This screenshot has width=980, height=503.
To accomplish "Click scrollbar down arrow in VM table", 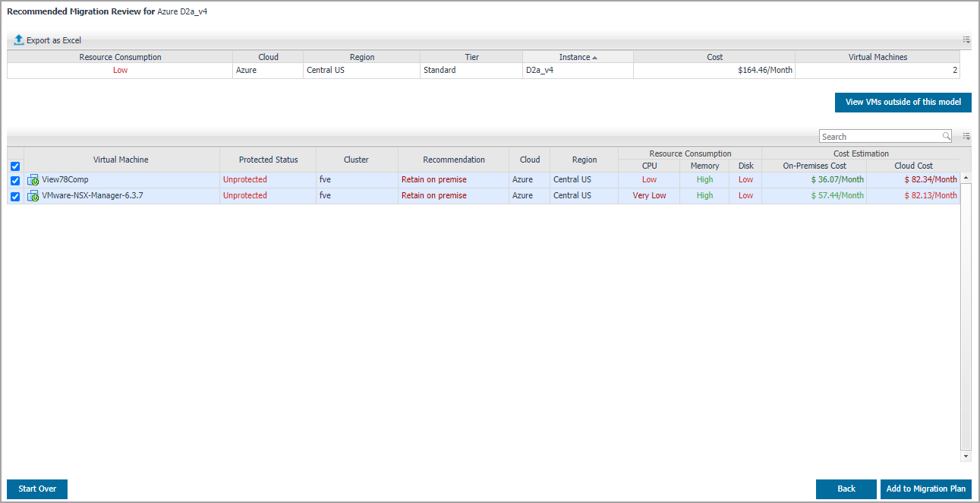I will coord(966,457).
